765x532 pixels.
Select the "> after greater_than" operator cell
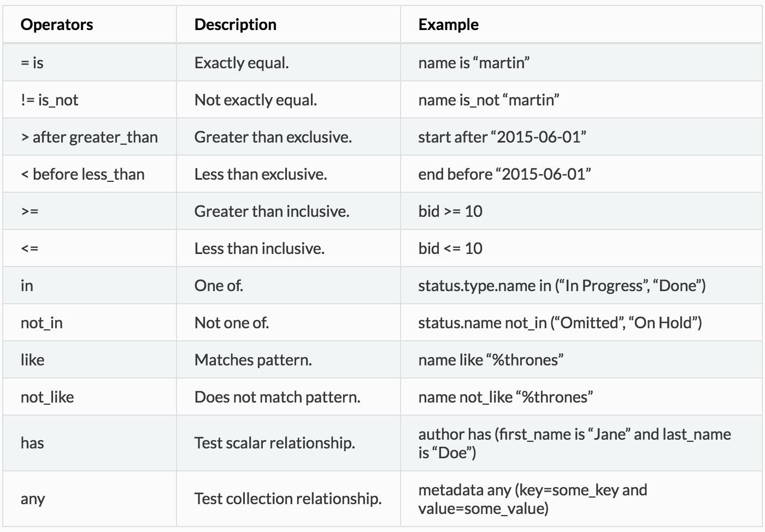[x=90, y=137]
